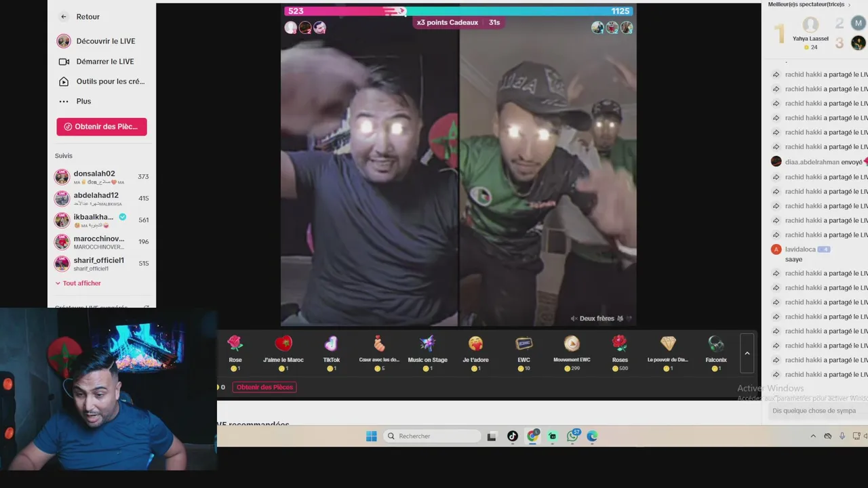868x488 pixels.
Task: Open diaa.abdelrahman commenter profile
Action: [776, 162]
